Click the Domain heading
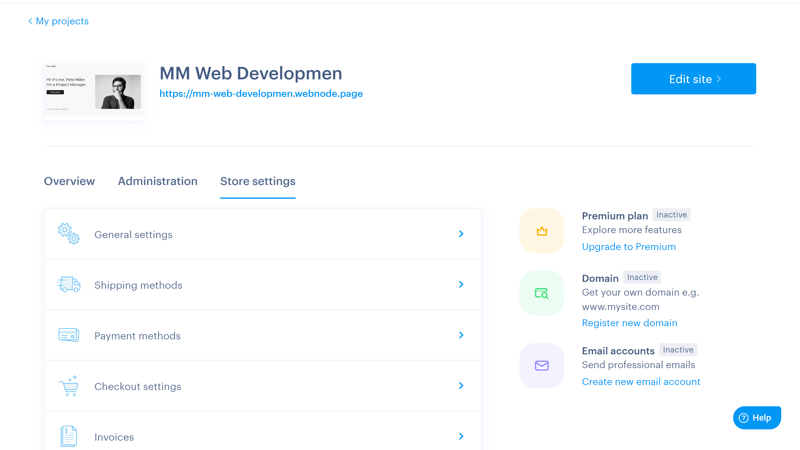 [x=600, y=278]
